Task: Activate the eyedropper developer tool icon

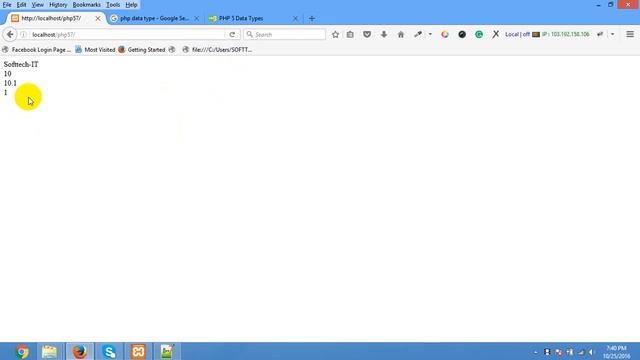Action: coord(418,35)
